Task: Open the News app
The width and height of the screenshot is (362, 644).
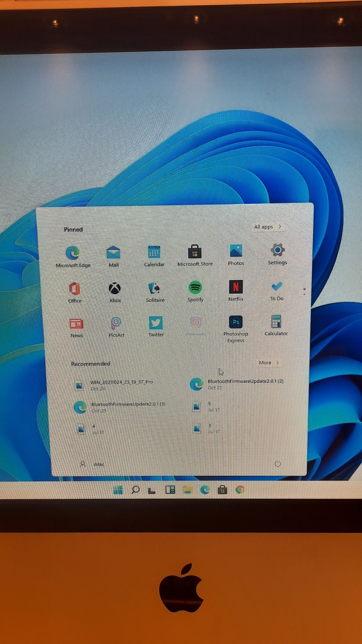Action: [77, 327]
